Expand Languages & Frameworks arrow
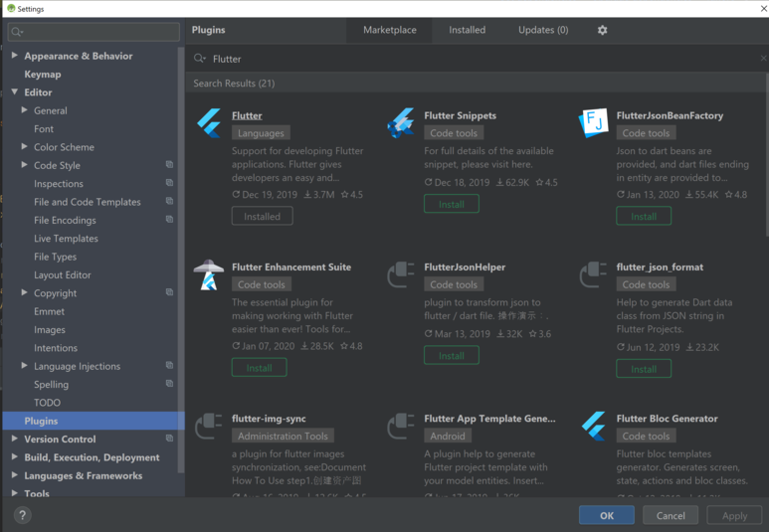The height and width of the screenshot is (532, 769). tap(15, 475)
